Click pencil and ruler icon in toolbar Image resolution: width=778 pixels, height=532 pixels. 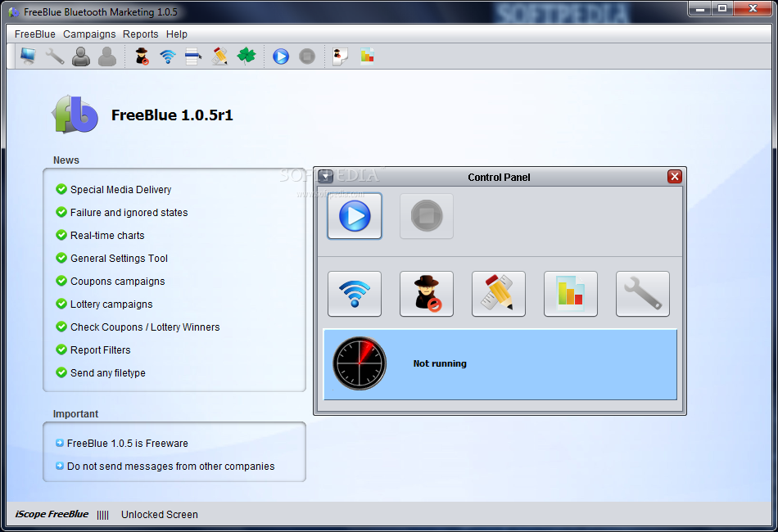[219, 56]
